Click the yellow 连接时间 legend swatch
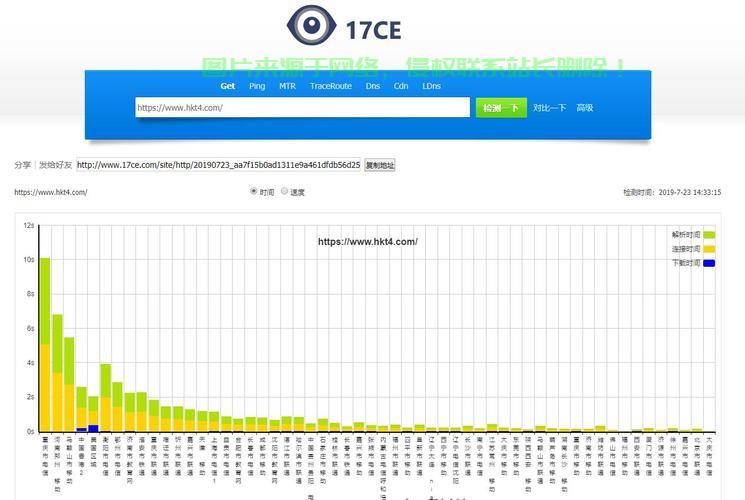Screen dimensions: 745x500 point(709,249)
